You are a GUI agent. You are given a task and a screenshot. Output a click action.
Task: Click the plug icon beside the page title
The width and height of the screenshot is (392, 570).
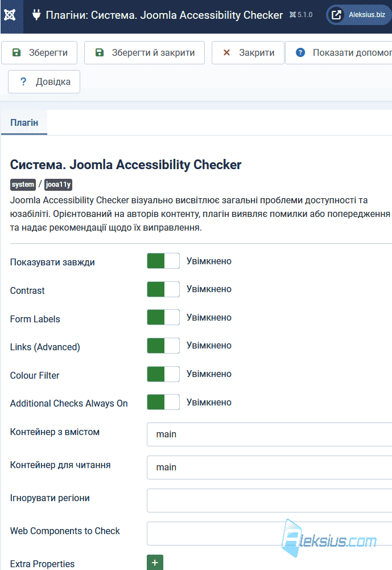point(36,15)
